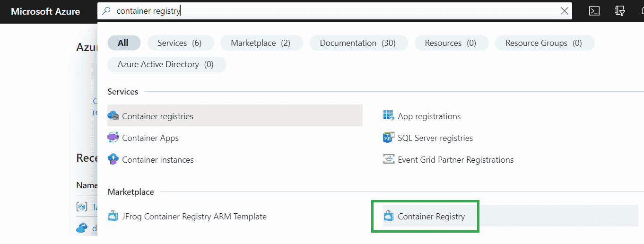This screenshot has height=244, width=644.
Task: Open Cloud Shell icon in top bar
Action: (594, 11)
